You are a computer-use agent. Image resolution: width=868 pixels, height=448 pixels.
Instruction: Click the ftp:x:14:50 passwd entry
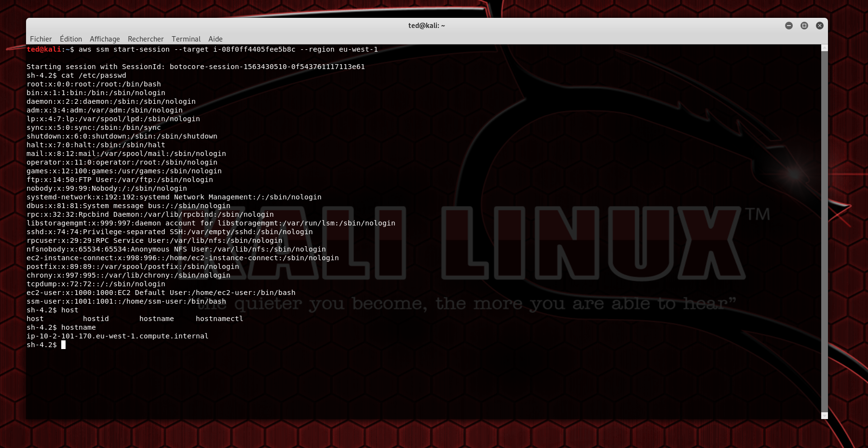tap(120, 180)
